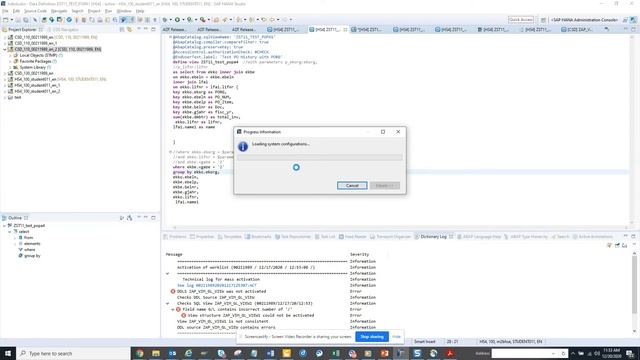
Task: Open File Explorer from the taskbar
Action: tap(156, 353)
